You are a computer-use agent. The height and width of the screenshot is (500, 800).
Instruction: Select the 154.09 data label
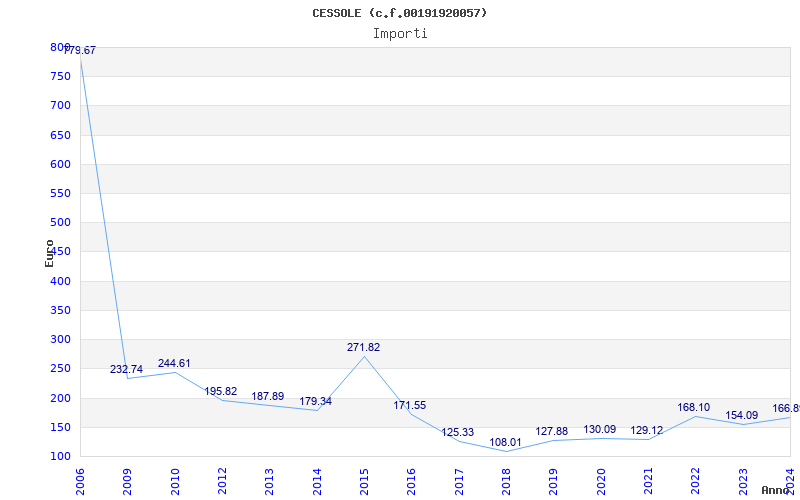(x=742, y=416)
